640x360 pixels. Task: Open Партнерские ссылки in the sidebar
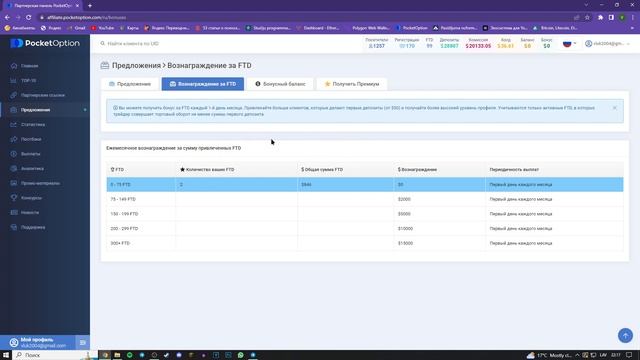(42, 95)
